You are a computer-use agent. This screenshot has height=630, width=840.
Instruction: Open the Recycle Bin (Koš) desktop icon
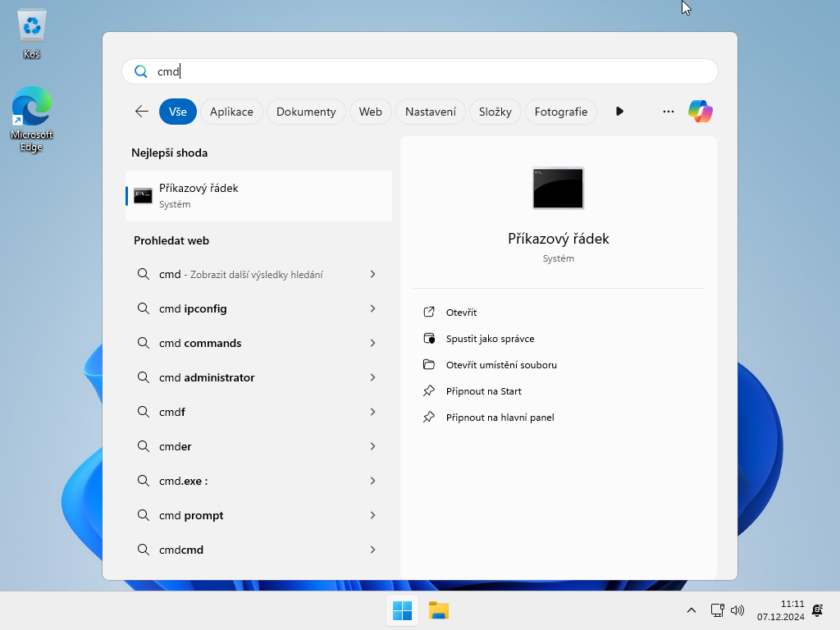[x=32, y=34]
